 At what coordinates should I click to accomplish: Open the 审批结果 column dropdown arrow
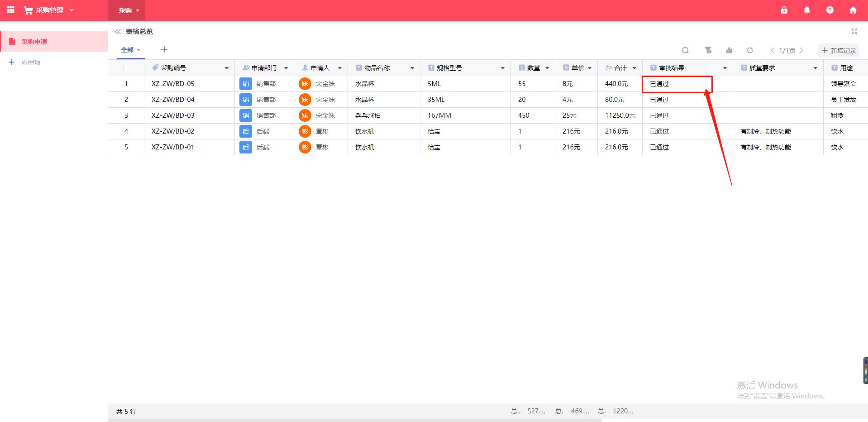pyautogui.click(x=725, y=68)
